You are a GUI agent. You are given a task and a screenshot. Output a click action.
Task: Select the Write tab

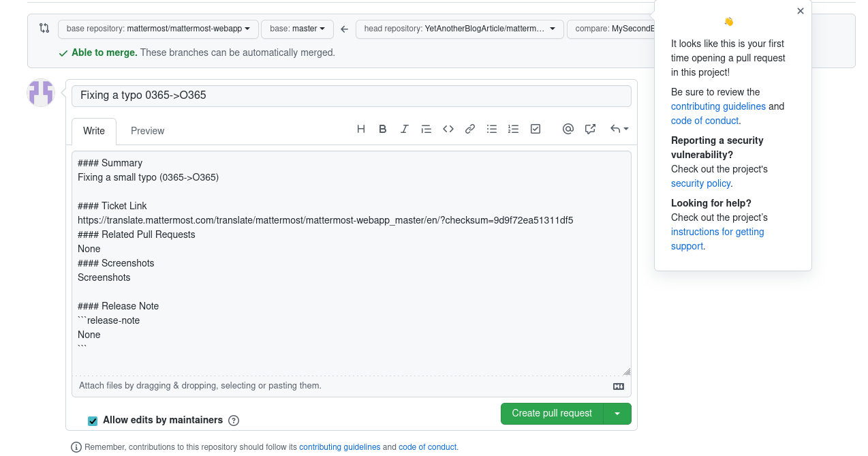[x=93, y=131]
